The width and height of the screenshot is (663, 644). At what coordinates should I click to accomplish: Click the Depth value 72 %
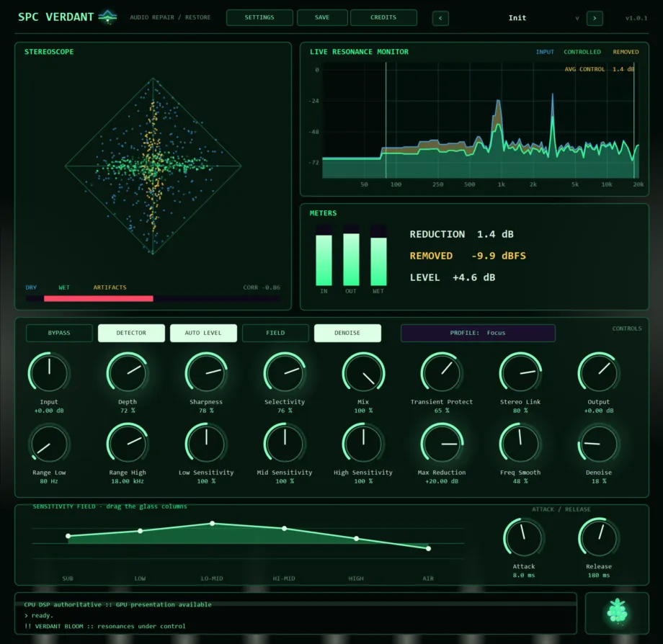tap(128, 411)
